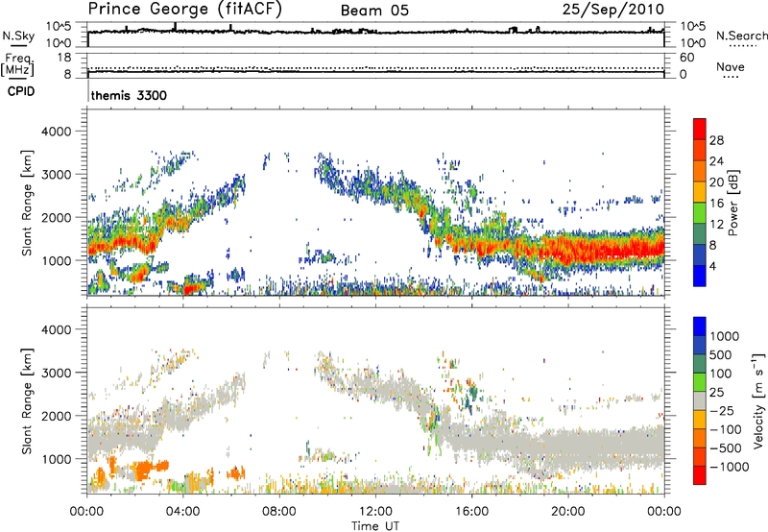Click the date '25/Sep/2010'
The image size is (768, 532).
(613, 10)
